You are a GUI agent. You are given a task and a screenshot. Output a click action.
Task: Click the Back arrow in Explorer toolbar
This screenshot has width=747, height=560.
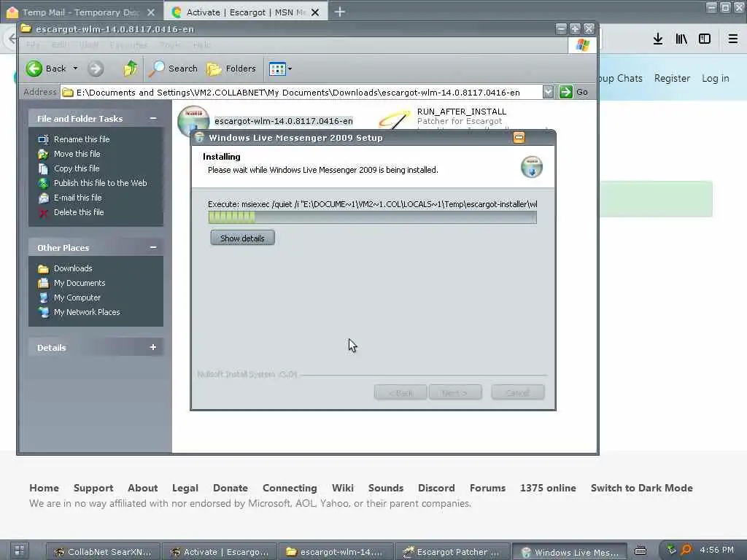tap(34, 69)
